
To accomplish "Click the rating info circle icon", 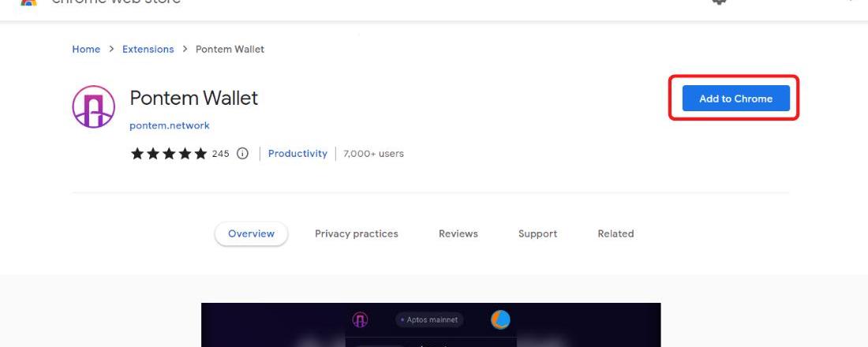I will pos(242,153).
